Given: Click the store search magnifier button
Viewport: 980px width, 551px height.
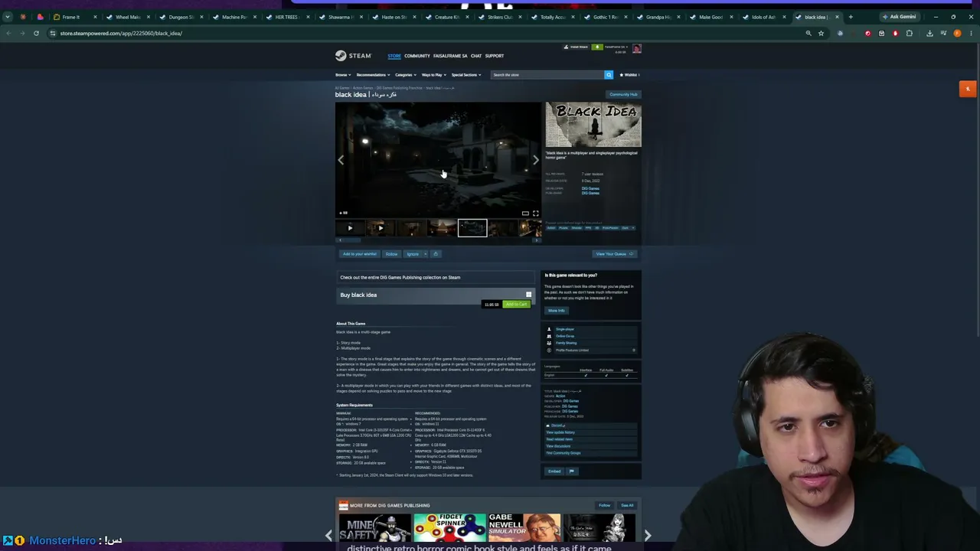Looking at the screenshot, I should [609, 75].
